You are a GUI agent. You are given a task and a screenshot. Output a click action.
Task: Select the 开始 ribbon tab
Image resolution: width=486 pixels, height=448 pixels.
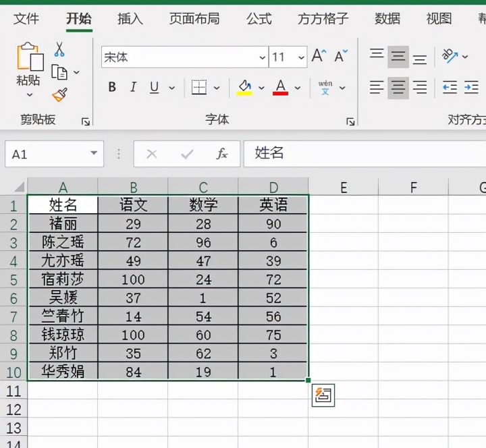pyautogui.click(x=79, y=19)
